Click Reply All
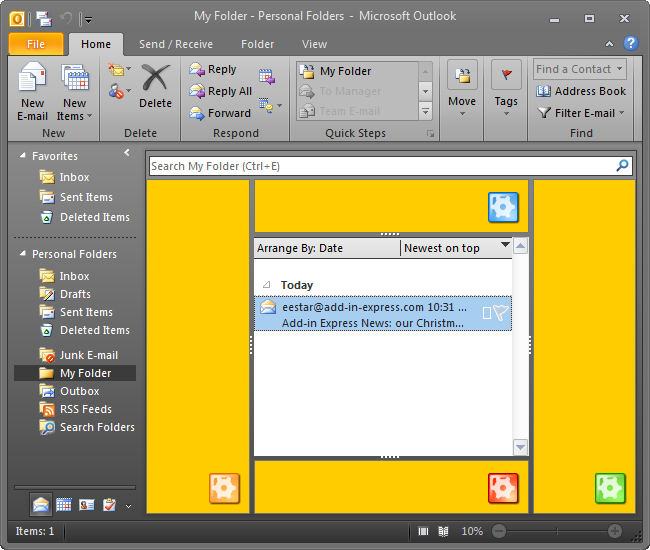The height and width of the screenshot is (550, 650). point(221,91)
